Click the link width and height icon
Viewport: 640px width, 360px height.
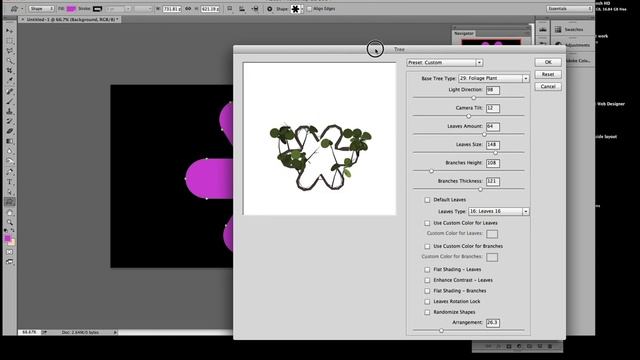(x=188, y=8)
